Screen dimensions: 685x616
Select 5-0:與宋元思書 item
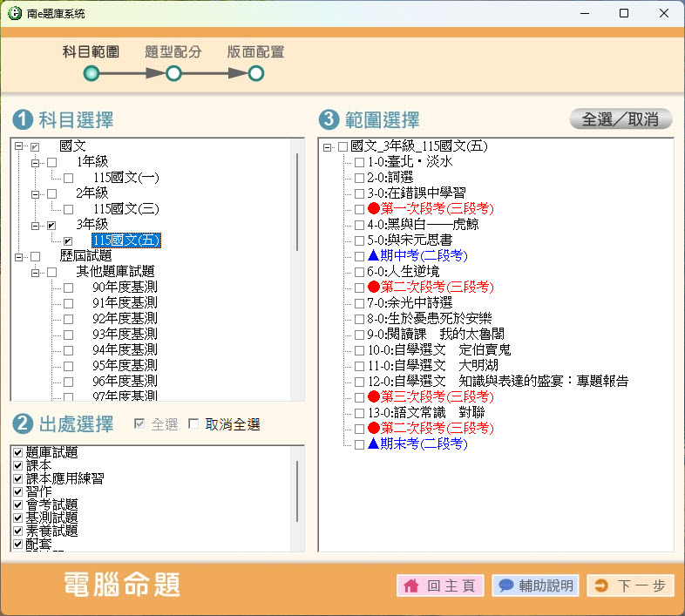click(410, 240)
